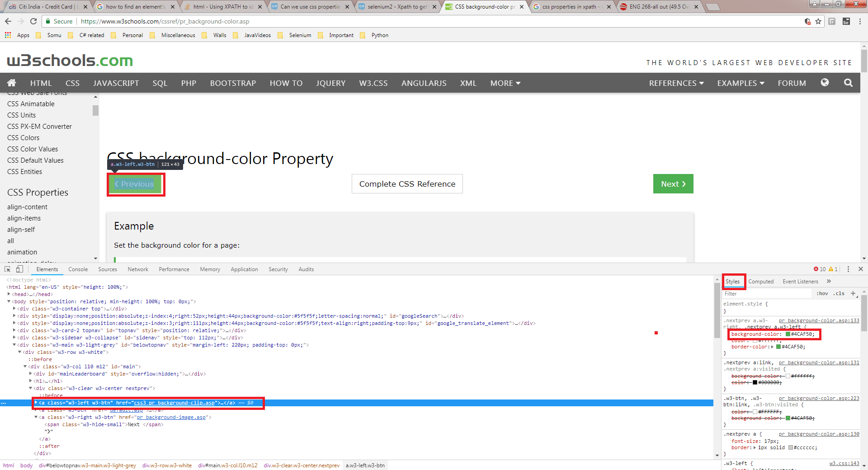Click the w3schools home icon in the navbar
This screenshot has height=470, width=868.
click(11, 83)
